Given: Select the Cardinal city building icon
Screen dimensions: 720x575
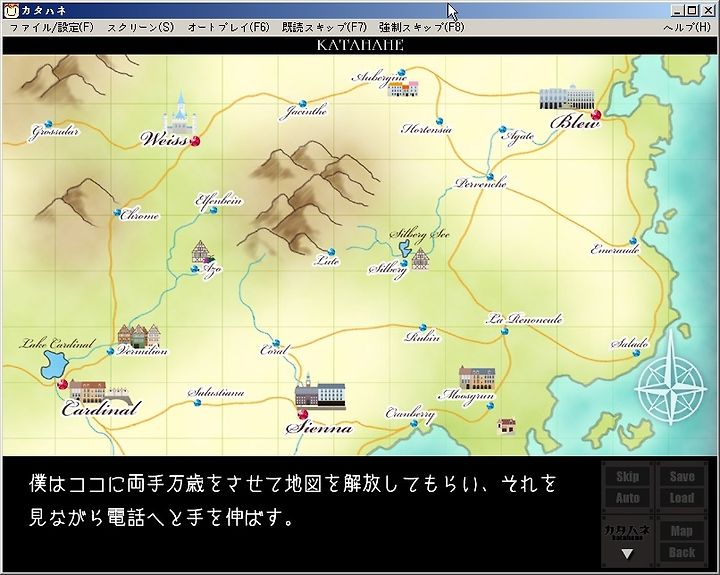Looking at the screenshot, I should click(101, 392).
